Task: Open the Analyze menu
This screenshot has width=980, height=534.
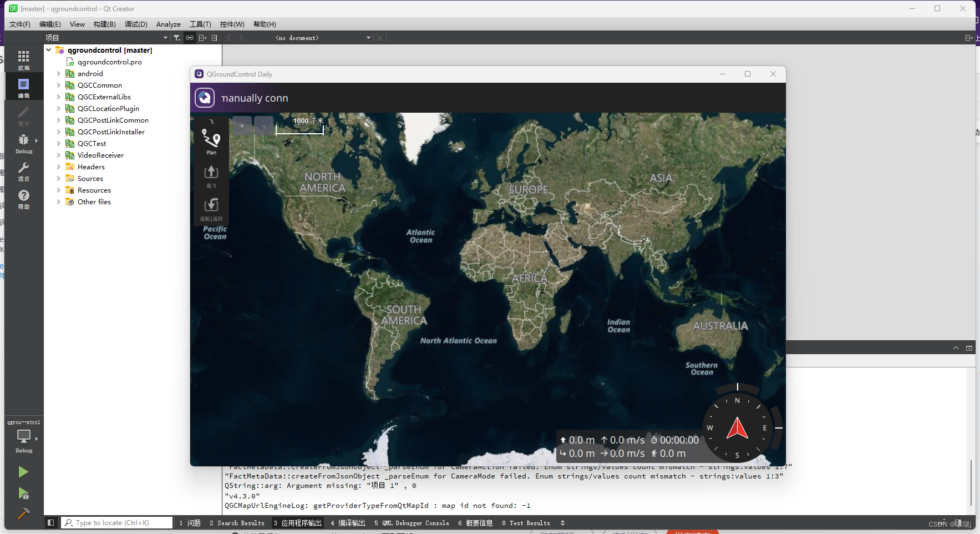Action: coord(169,24)
